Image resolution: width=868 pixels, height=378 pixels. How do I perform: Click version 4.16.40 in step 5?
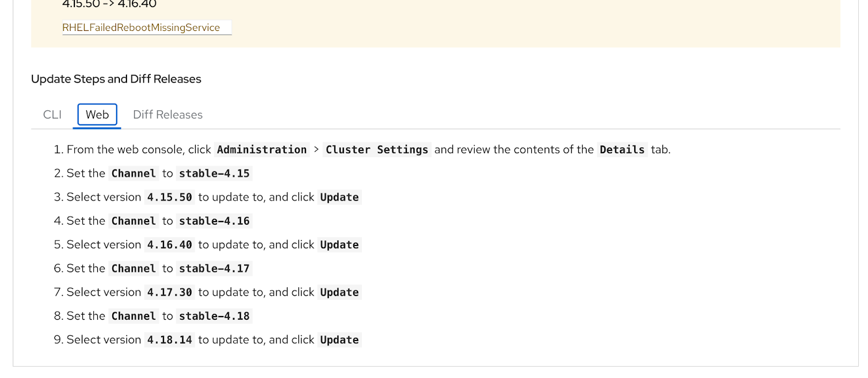[169, 244]
